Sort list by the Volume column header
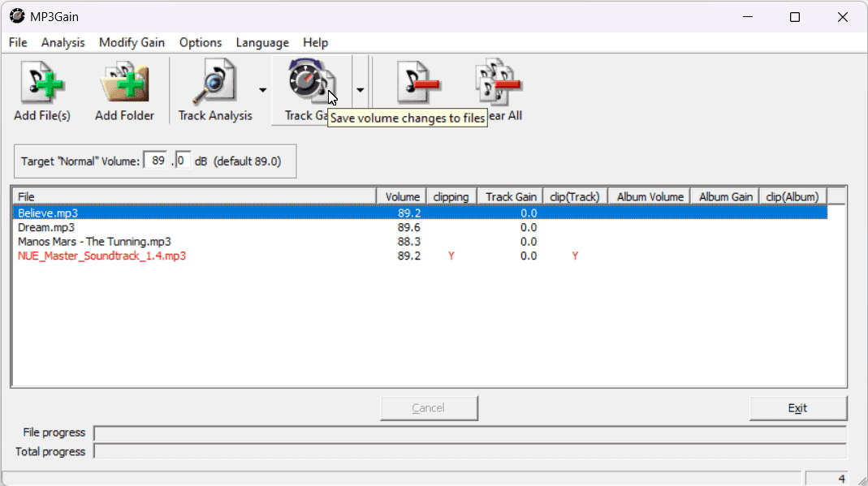 click(x=402, y=197)
